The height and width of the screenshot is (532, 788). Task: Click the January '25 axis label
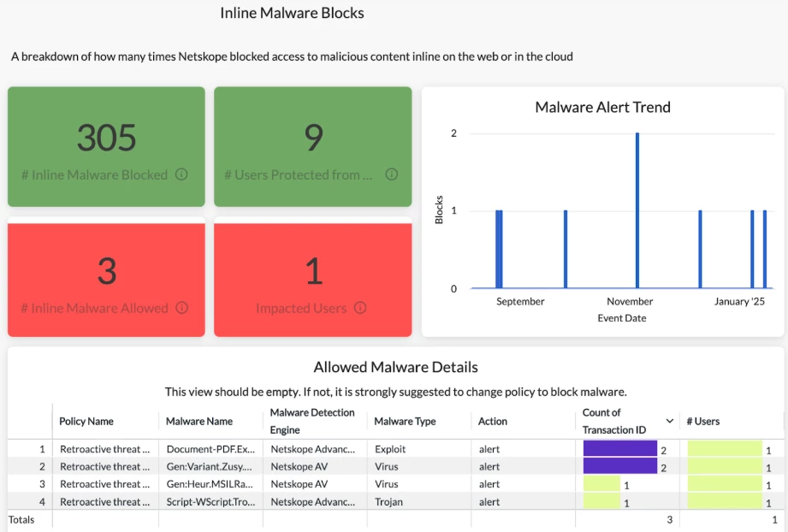coord(739,301)
